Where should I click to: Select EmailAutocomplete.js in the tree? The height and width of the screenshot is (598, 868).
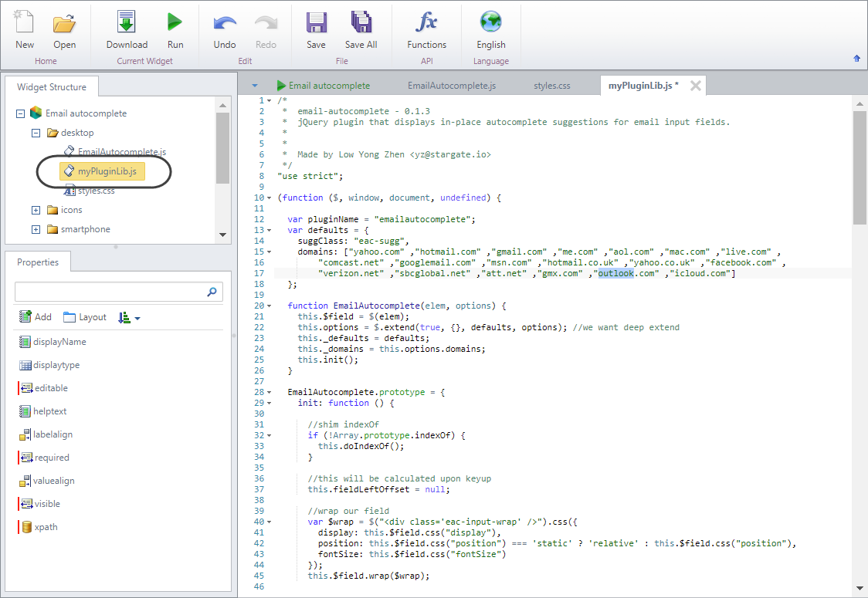[115, 151]
